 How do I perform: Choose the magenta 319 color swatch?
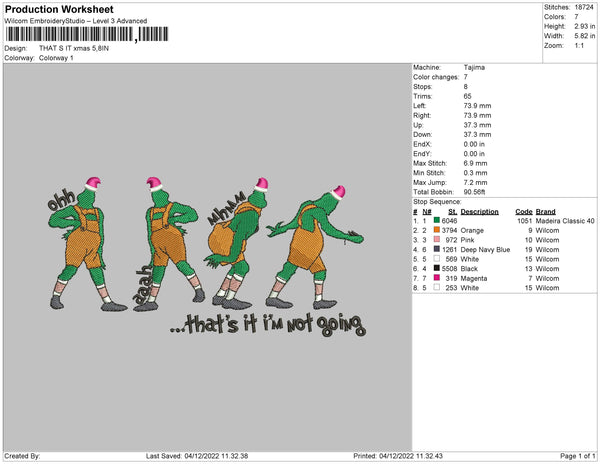[x=438, y=278]
